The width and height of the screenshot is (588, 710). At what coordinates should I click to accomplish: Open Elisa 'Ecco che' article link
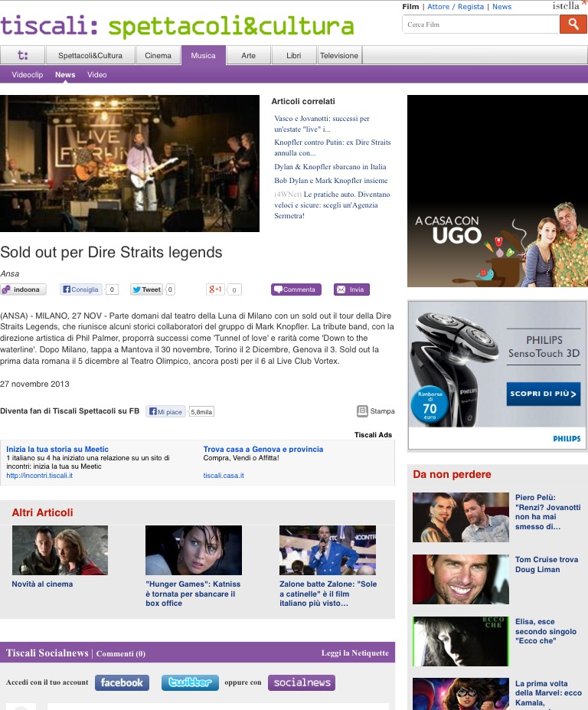(x=545, y=631)
